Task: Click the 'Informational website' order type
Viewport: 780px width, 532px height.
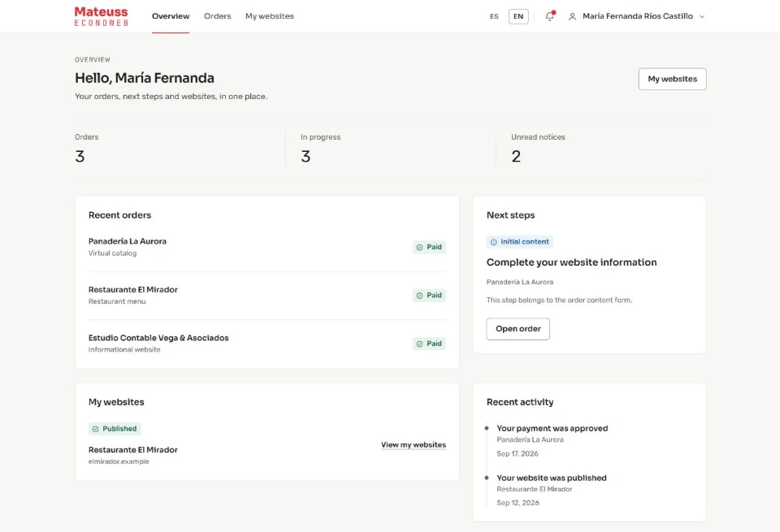Action: [x=124, y=349]
